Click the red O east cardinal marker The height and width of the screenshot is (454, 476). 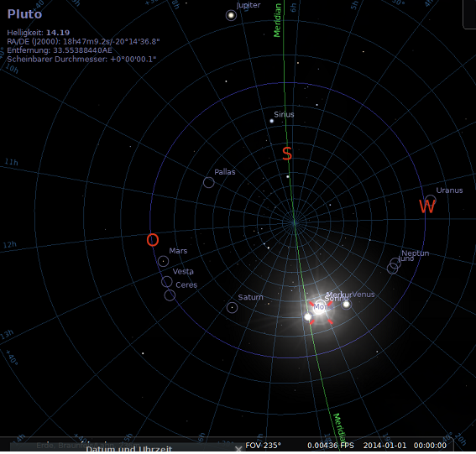153,240
